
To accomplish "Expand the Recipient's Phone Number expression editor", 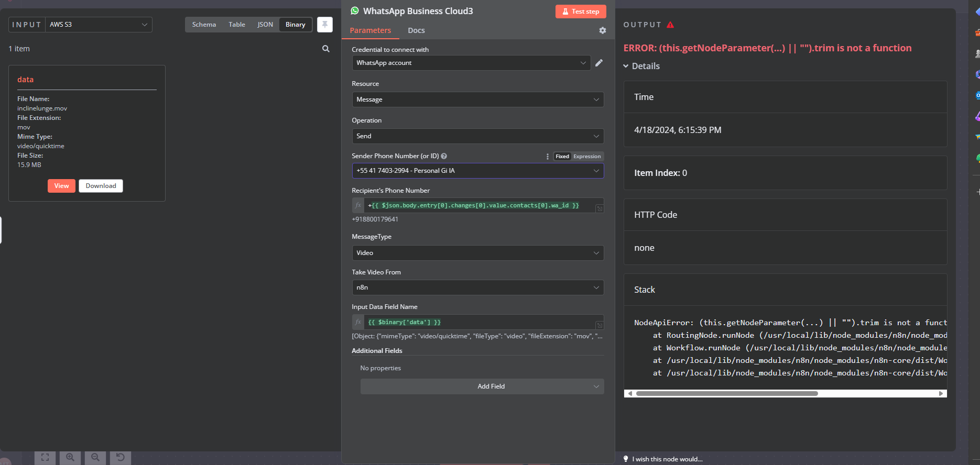I will (x=600, y=208).
